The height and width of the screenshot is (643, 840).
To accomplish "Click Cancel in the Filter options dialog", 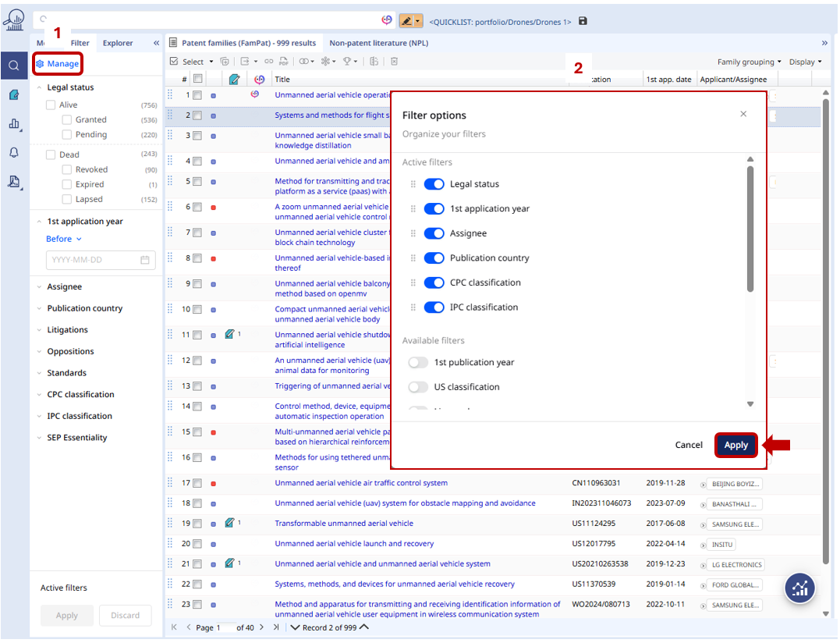I will pyautogui.click(x=689, y=445).
